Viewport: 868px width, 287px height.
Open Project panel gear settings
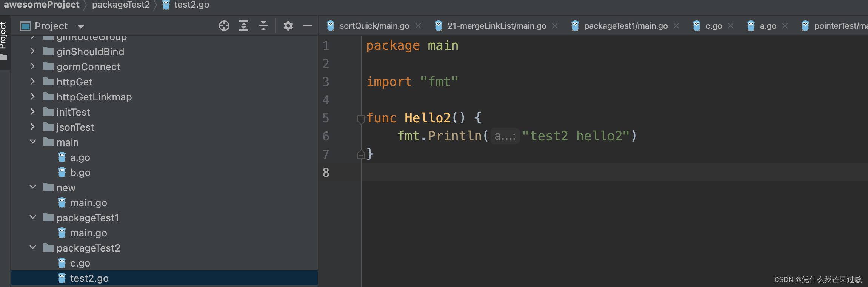click(288, 26)
